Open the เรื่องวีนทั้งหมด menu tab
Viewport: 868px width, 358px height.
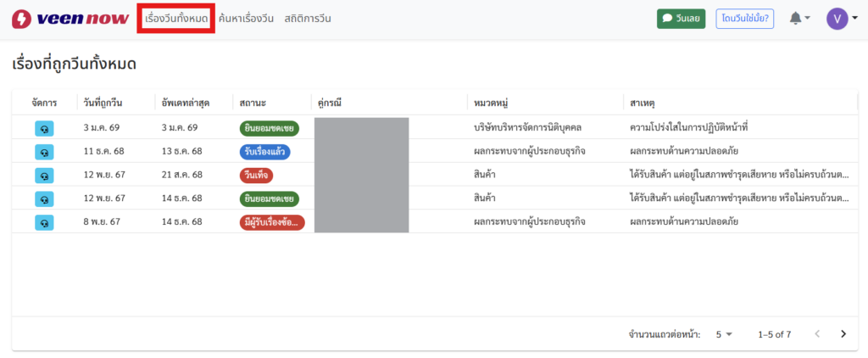click(176, 19)
